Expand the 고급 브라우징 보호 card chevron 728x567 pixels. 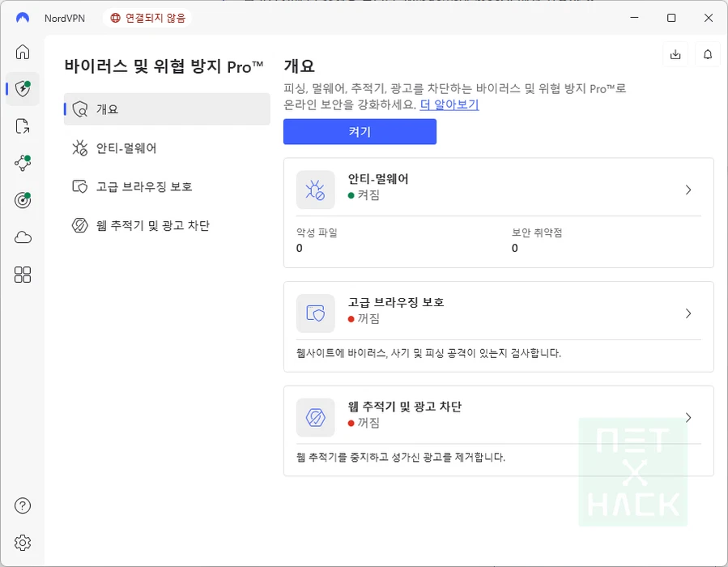coord(688,313)
